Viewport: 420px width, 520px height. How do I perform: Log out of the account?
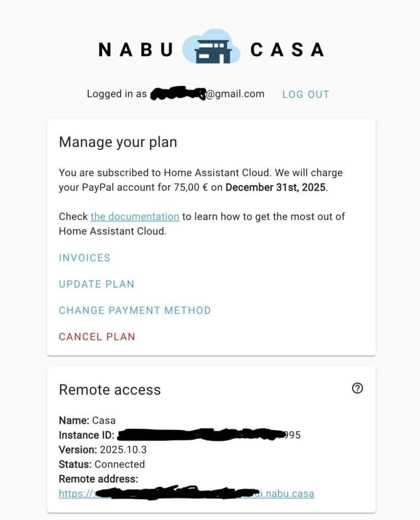(305, 94)
